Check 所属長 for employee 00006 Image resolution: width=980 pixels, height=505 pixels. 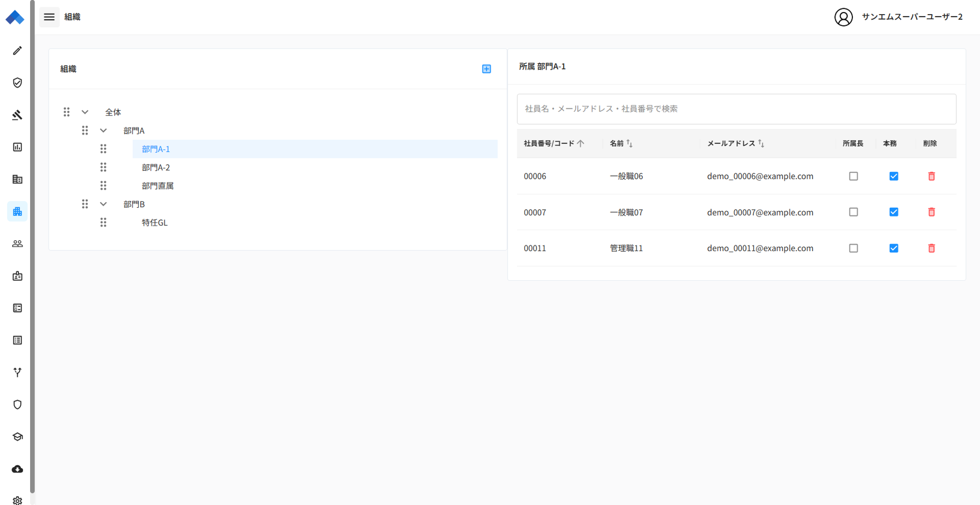(x=853, y=176)
